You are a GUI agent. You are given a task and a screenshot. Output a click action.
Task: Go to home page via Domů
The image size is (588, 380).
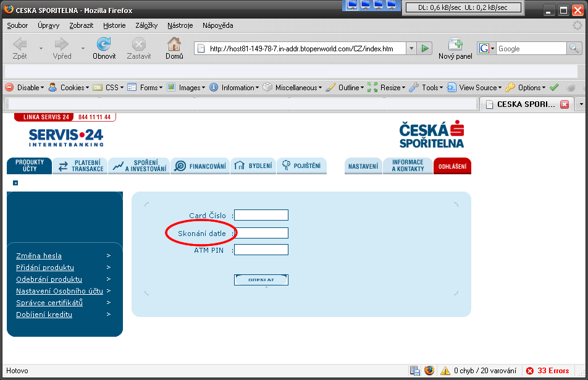pyautogui.click(x=174, y=49)
